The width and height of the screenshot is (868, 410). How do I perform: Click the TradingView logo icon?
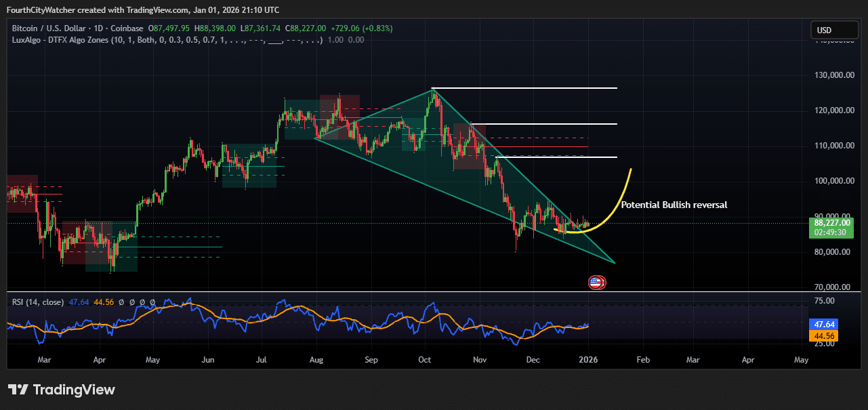coord(18,390)
